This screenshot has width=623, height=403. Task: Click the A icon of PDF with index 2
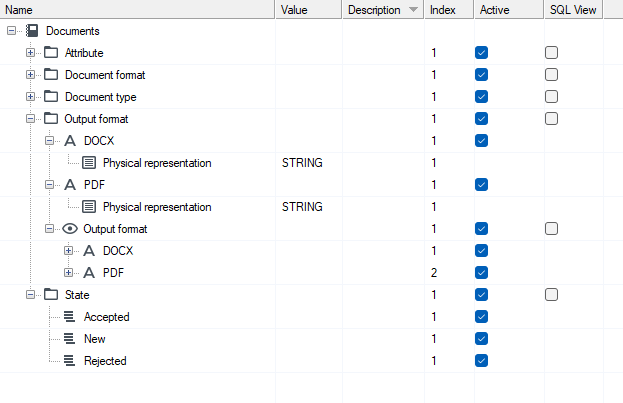point(89,273)
